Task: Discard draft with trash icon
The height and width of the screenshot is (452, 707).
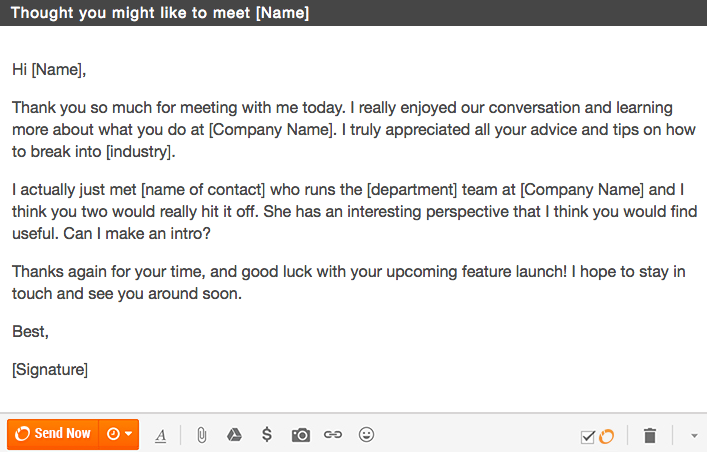Action: click(650, 435)
